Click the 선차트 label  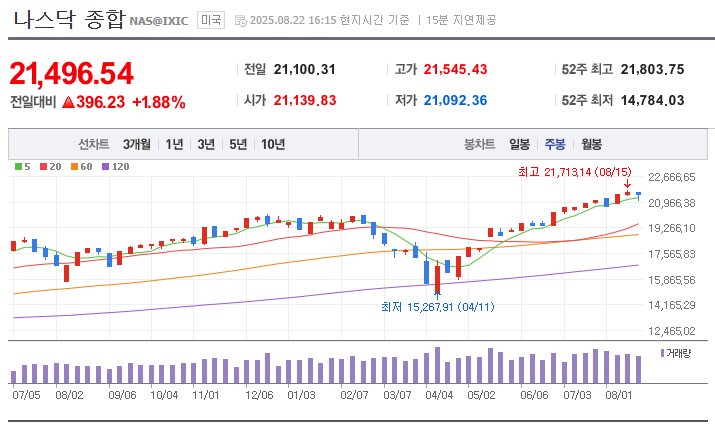93,145
